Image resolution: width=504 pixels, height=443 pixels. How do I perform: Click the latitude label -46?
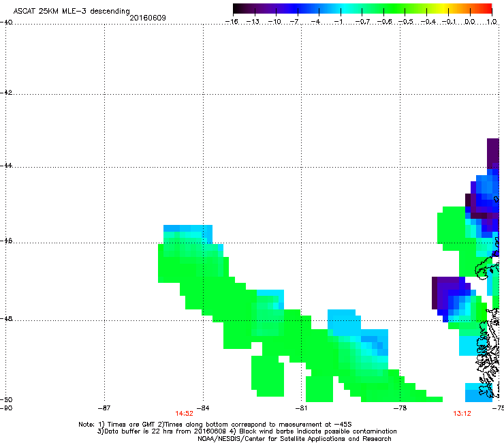(6, 241)
